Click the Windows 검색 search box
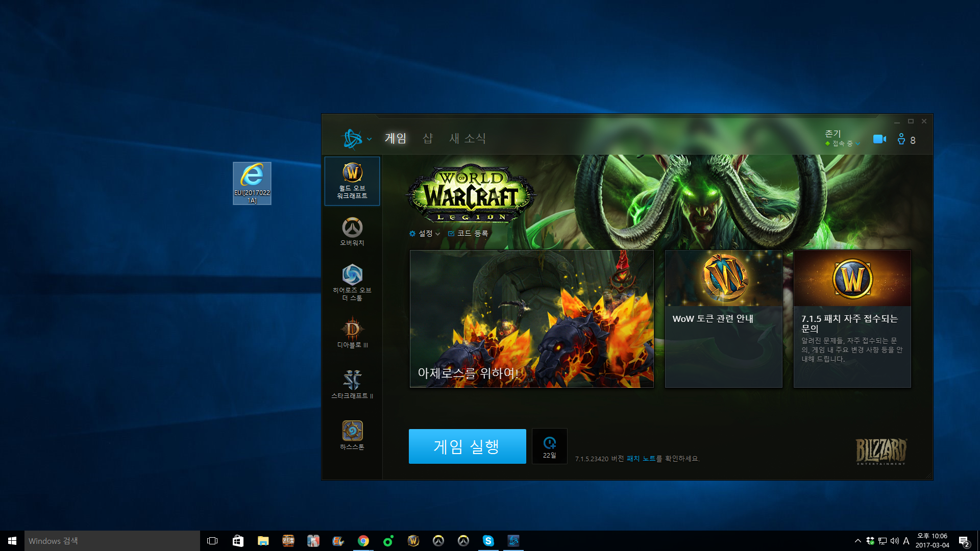 point(112,541)
